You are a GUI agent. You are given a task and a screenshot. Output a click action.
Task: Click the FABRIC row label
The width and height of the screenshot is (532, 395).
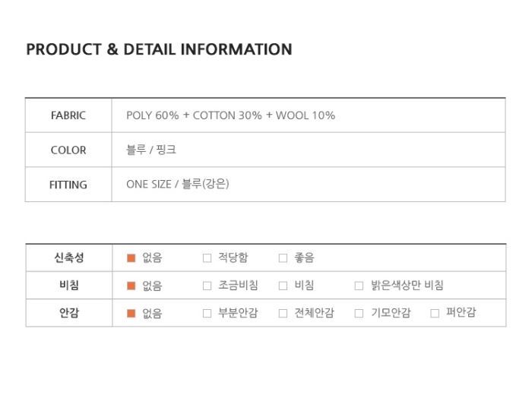(68, 115)
